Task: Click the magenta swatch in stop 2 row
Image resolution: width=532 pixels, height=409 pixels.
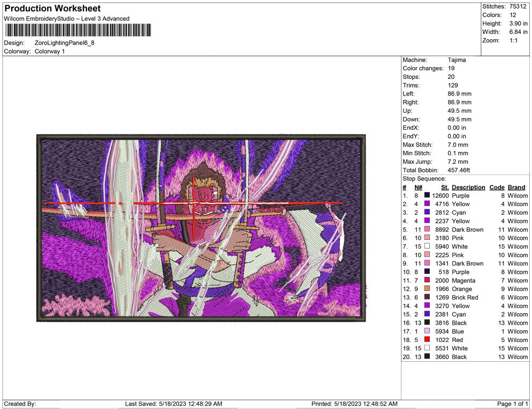Action: (427, 203)
